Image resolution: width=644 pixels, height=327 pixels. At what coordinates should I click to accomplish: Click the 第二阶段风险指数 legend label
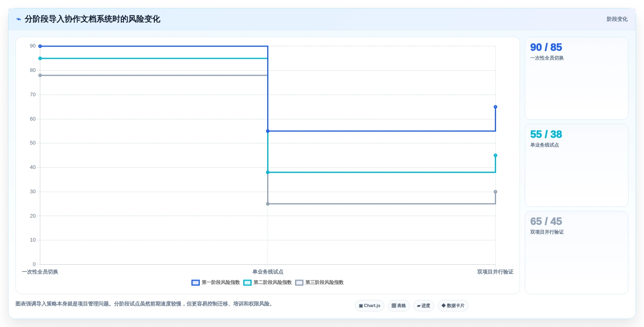(273, 283)
